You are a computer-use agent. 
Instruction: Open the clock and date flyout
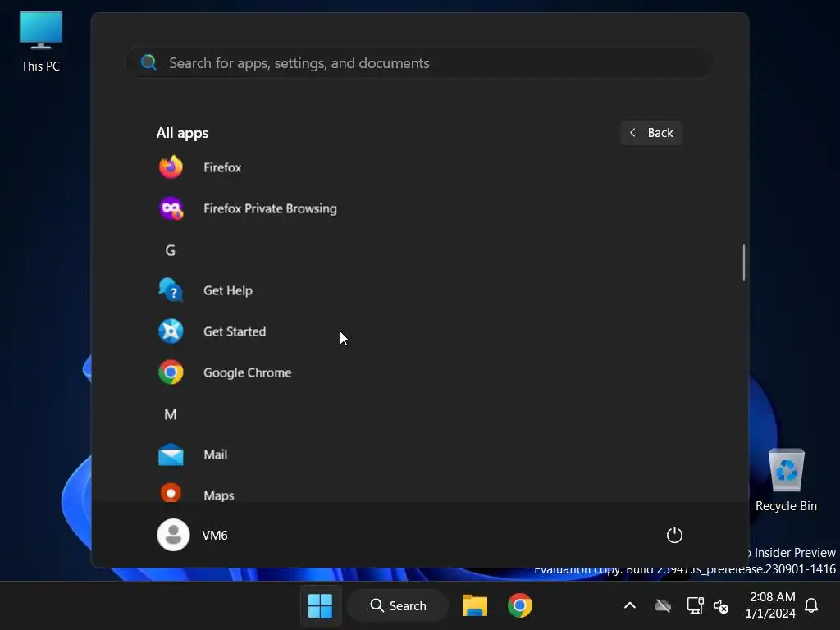pos(771,605)
